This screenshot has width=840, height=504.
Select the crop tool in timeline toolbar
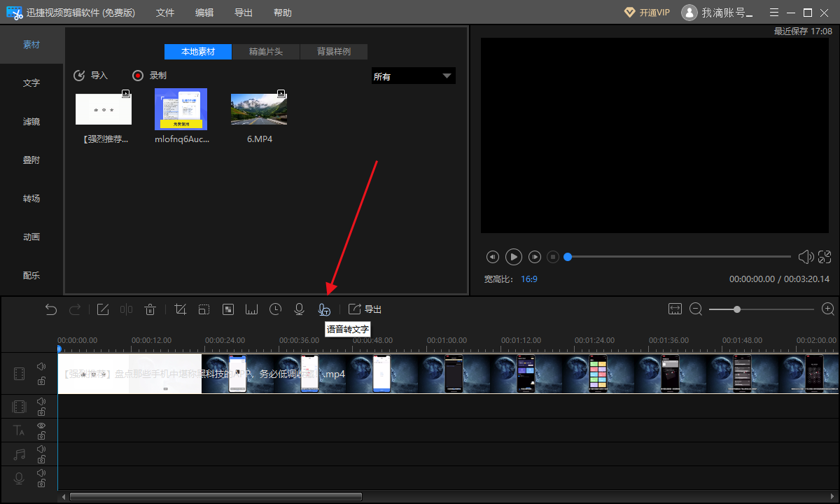180,309
